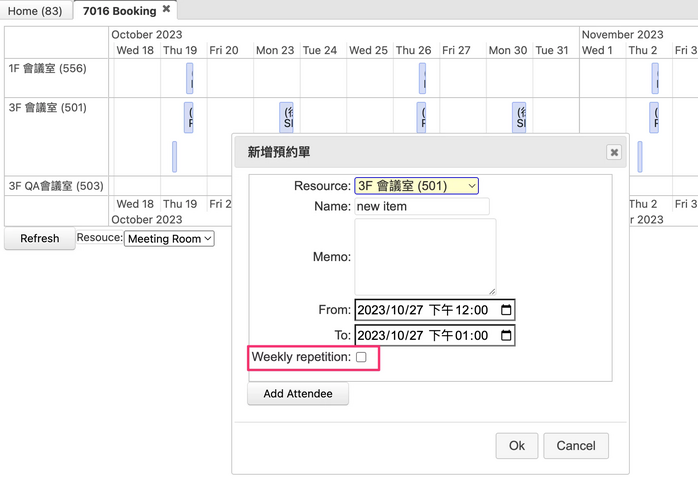698x479 pixels.
Task: Close the 新增預約單 dialog
Action: coord(614,152)
